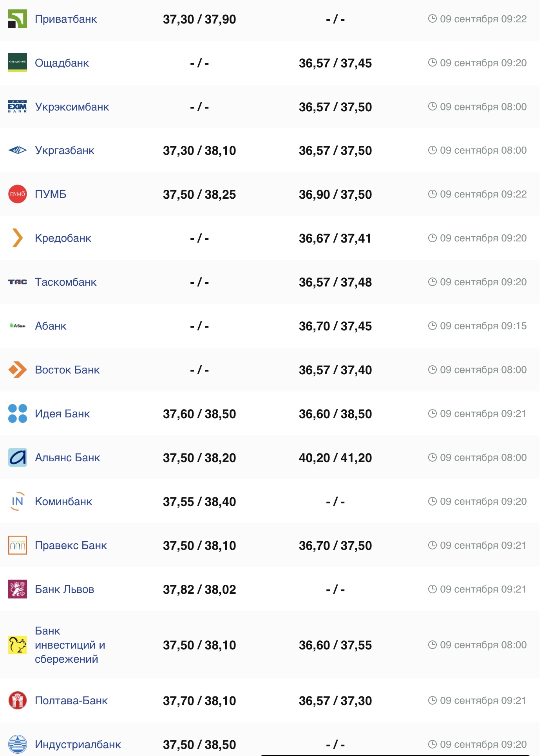Open the Коминбанк bank link
552x756 pixels.
63,502
